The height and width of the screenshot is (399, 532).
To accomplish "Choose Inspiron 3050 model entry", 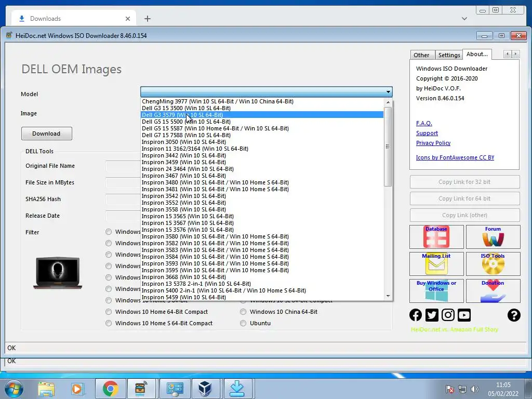I will 262,142.
